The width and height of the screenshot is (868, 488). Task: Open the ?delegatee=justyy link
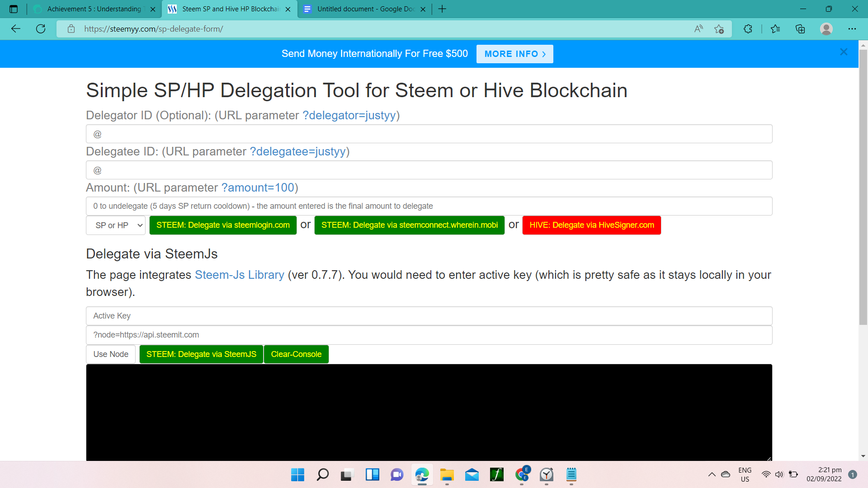pyautogui.click(x=298, y=151)
